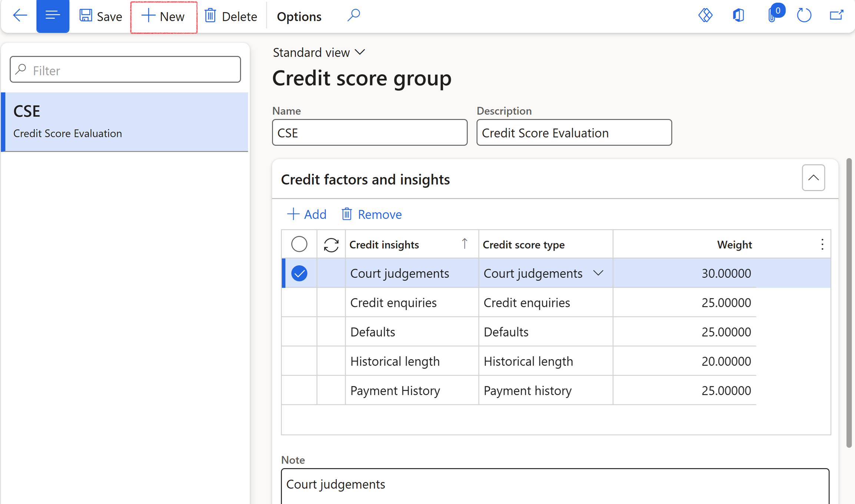Screen dimensions: 855x504
Task: Click the back arrow icon
Action: tap(20, 16)
